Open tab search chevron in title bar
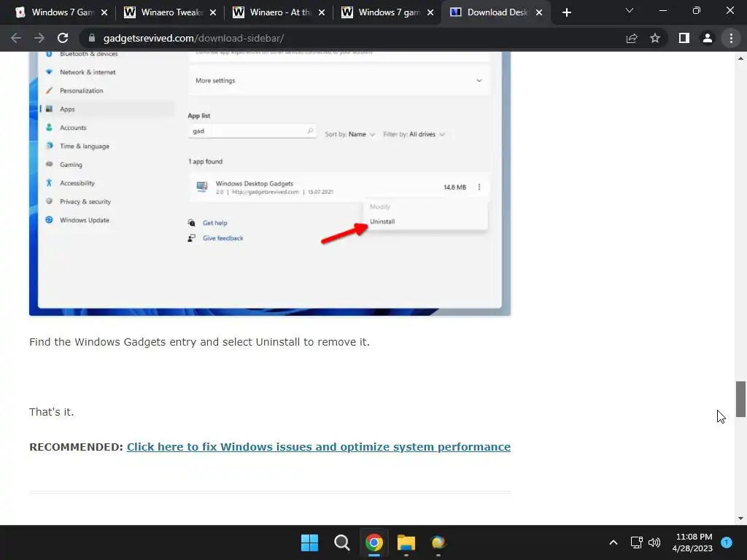The width and height of the screenshot is (747, 560). tap(630, 10)
